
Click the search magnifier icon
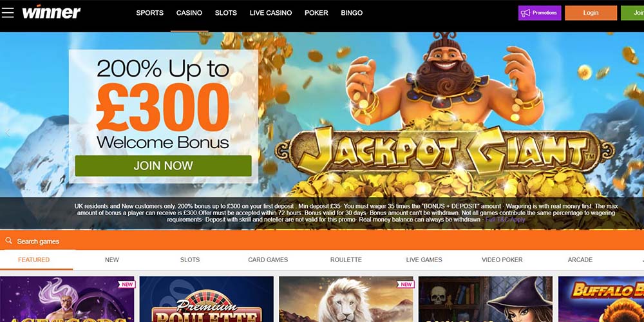[8, 241]
